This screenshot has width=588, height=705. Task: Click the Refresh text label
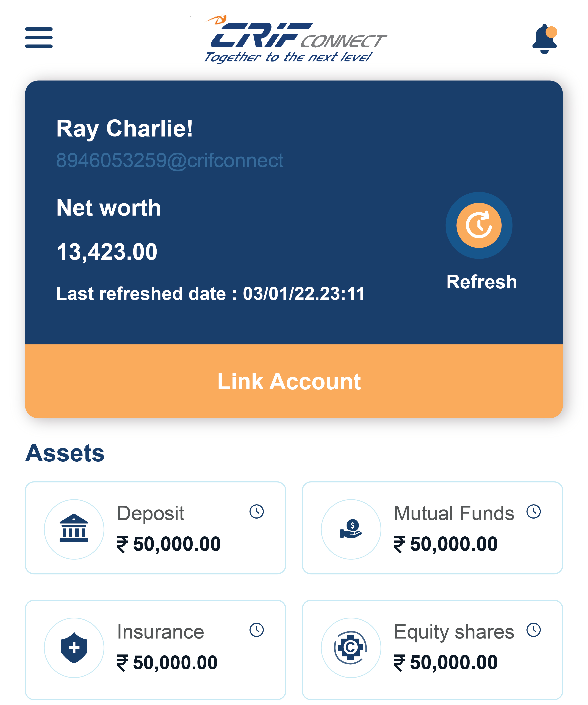(x=481, y=282)
